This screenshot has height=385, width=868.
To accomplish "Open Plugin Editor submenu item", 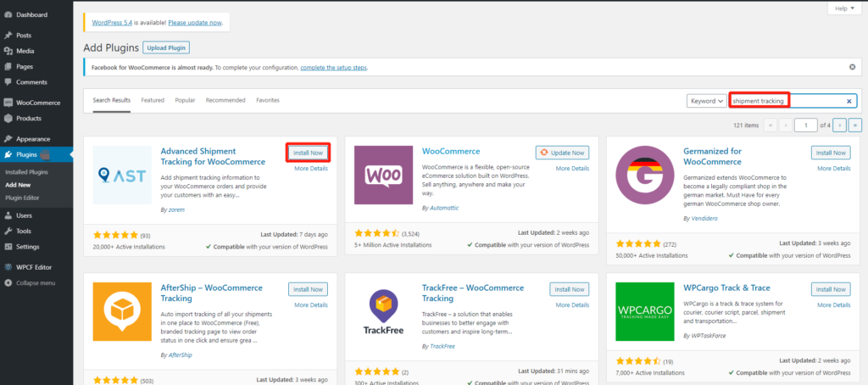I will pyautogui.click(x=22, y=198).
